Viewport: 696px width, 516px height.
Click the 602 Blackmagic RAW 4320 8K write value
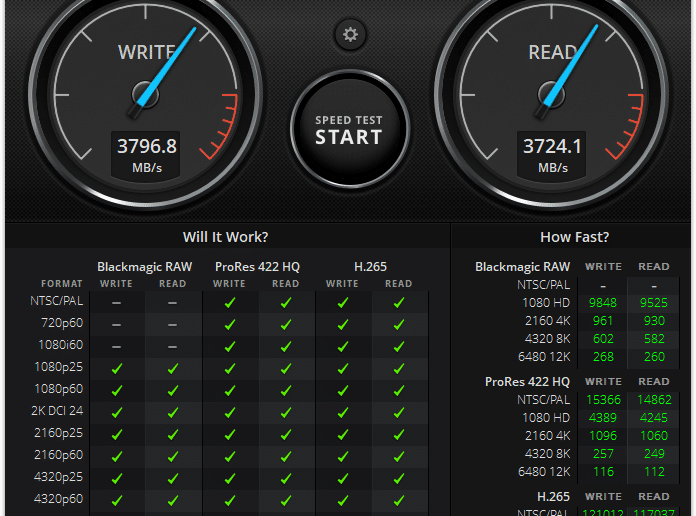point(603,339)
